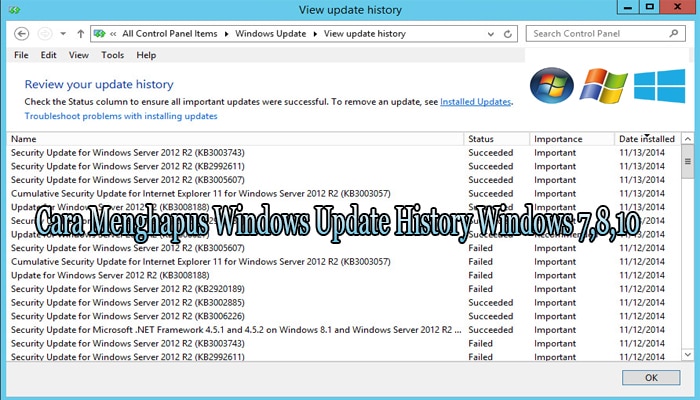Open the address bar history dropdown

coord(491,34)
